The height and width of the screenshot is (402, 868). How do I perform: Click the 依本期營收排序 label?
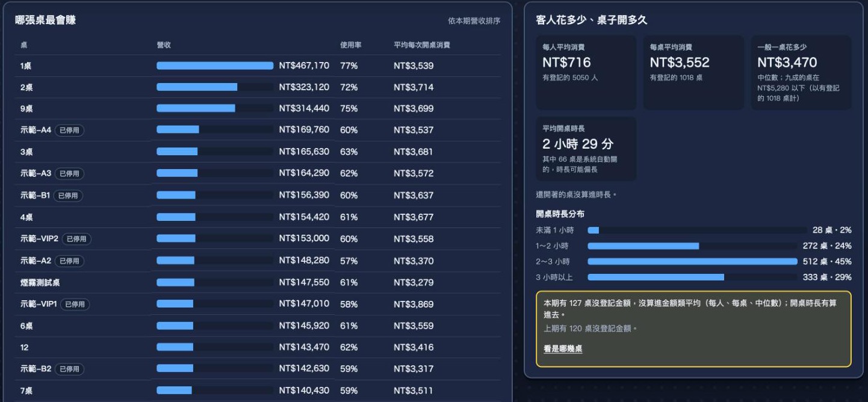[474, 21]
